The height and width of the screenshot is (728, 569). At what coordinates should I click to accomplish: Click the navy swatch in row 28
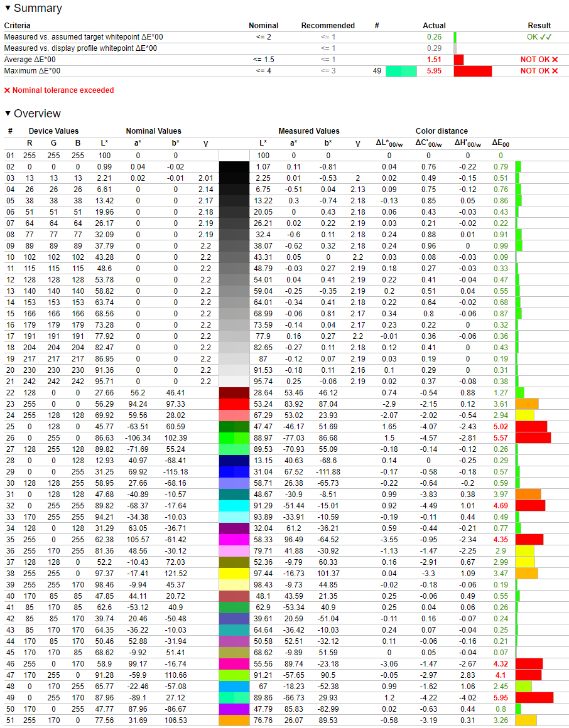(234, 460)
